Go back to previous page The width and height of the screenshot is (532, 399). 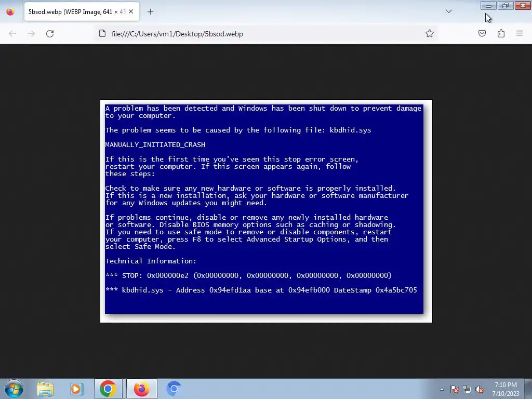pos(12,34)
